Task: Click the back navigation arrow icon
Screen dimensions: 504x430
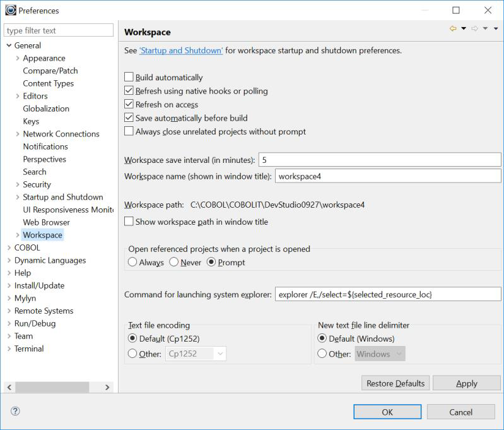Action: pyautogui.click(x=453, y=28)
